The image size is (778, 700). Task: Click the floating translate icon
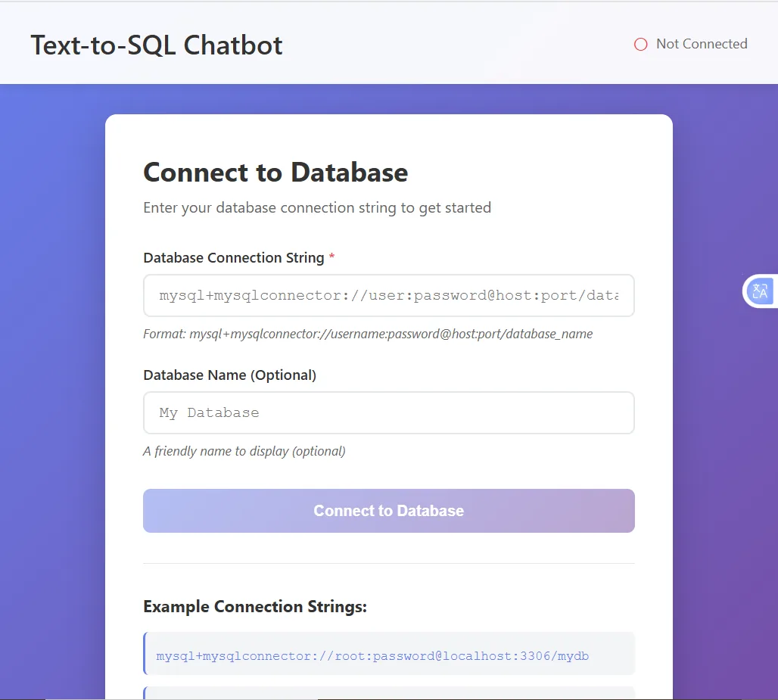(760, 291)
